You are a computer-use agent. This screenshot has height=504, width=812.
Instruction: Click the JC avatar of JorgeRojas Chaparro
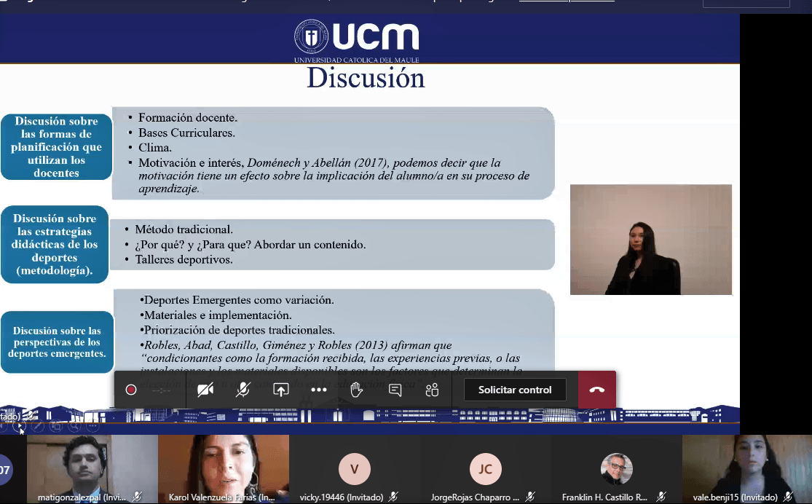(485, 469)
